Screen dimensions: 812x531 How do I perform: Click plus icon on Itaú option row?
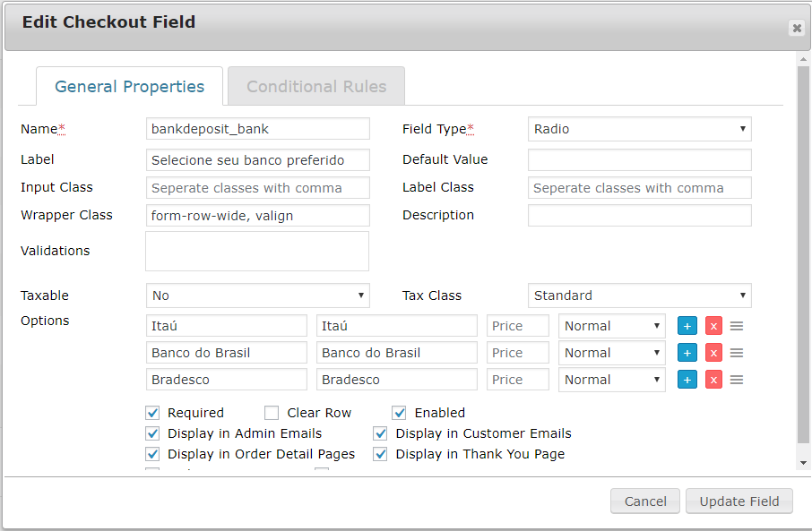687,326
